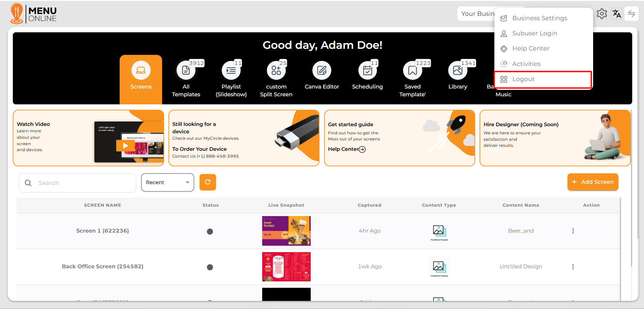Play the Watch Video thumbnail
Viewport: 644px width, 309px height.
tap(125, 146)
